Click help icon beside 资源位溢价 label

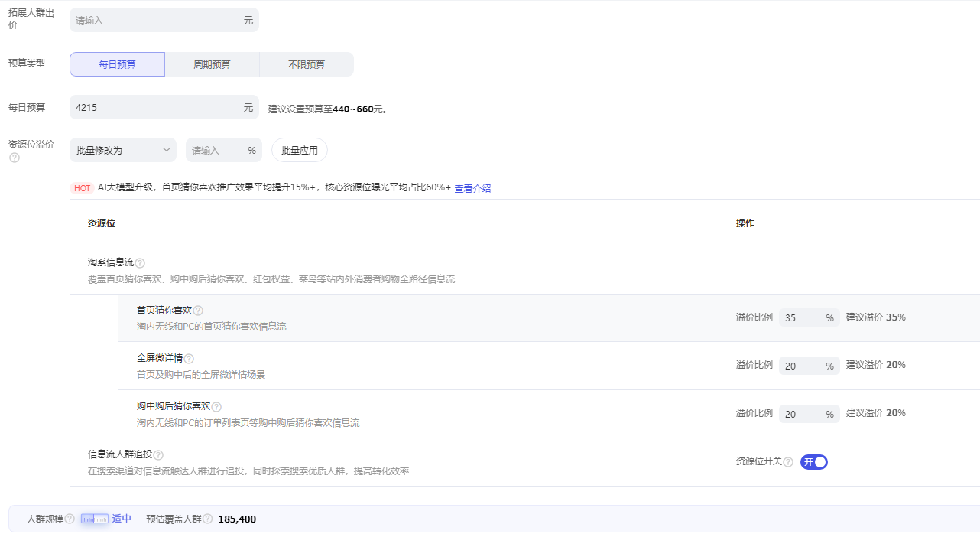click(x=14, y=158)
